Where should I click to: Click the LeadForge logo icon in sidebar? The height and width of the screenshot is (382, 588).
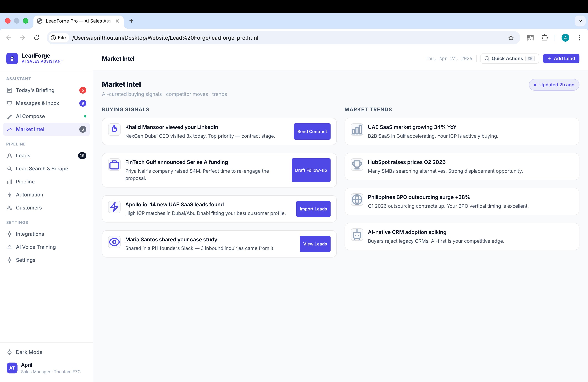pos(12,59)
